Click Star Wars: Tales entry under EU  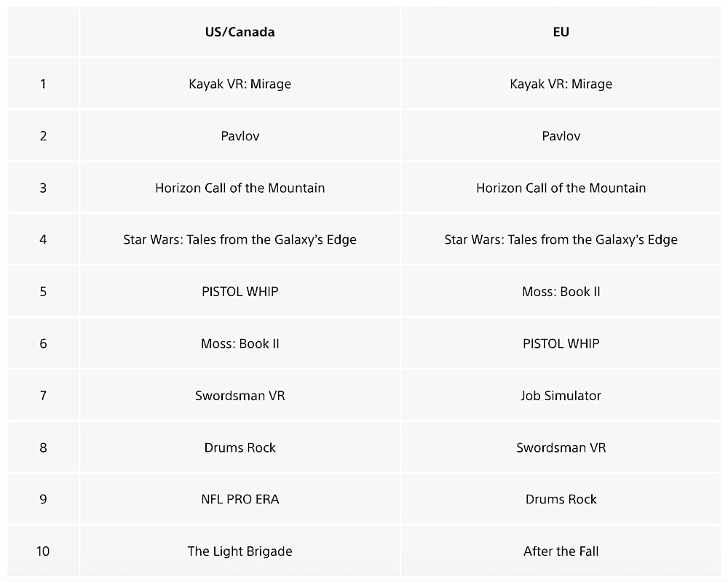pyautogui.click(x=561, y=239)
